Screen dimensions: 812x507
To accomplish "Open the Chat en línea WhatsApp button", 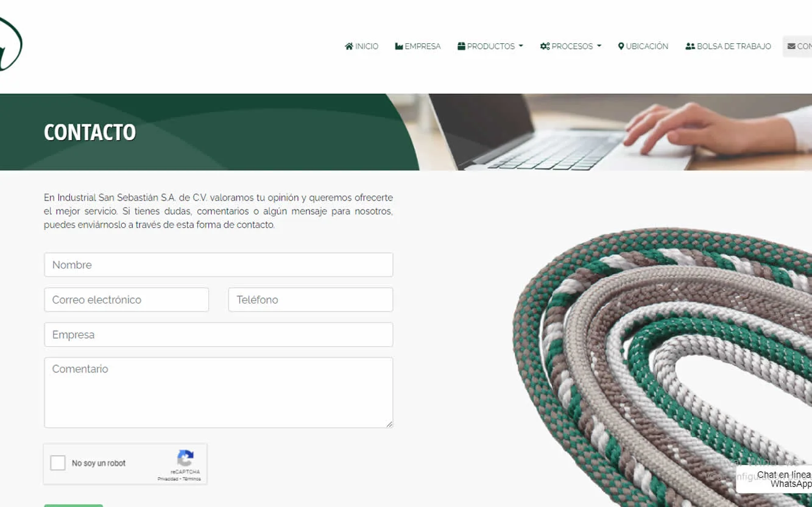I will pyautogui.click(x=774, y=479).
